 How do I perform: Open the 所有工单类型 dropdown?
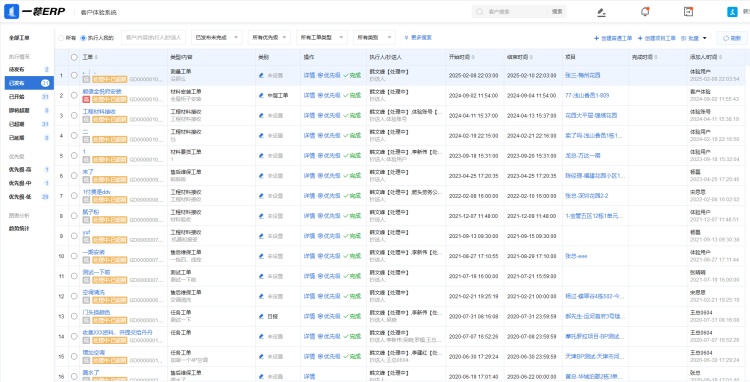tap(322, 37)
